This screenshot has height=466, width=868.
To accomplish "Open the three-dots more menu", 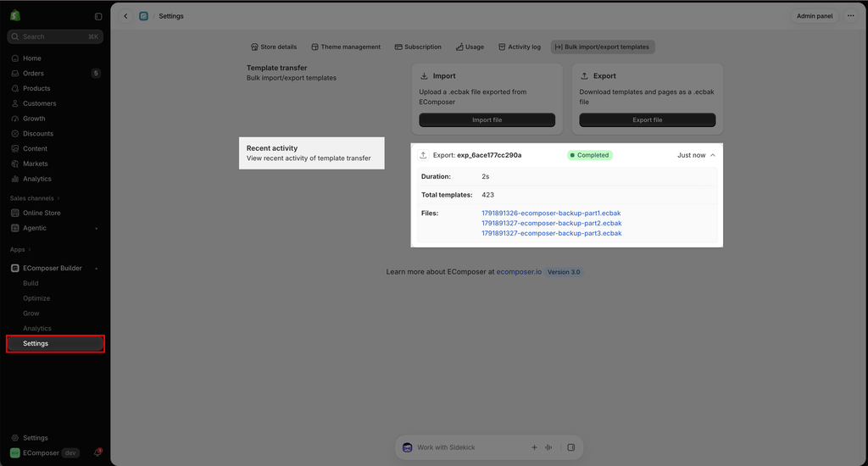I will click(851, 16).
